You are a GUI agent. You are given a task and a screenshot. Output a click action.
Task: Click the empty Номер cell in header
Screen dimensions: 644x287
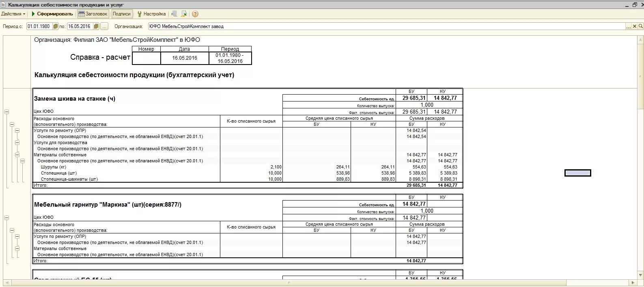tap(146, 58)
